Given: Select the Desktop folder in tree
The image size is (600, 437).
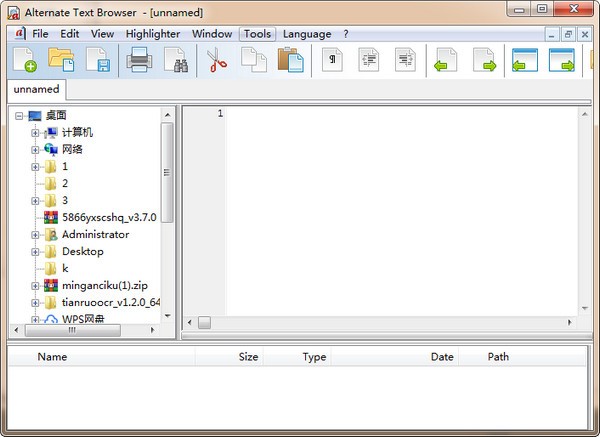Looking at the screenshot, I should (82, 251).
